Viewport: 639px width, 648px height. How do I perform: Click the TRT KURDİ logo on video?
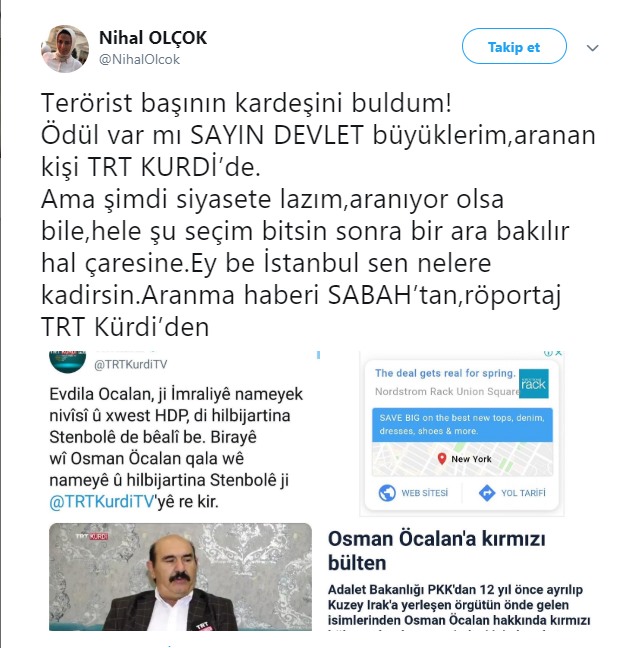click(x=92, y=536)
